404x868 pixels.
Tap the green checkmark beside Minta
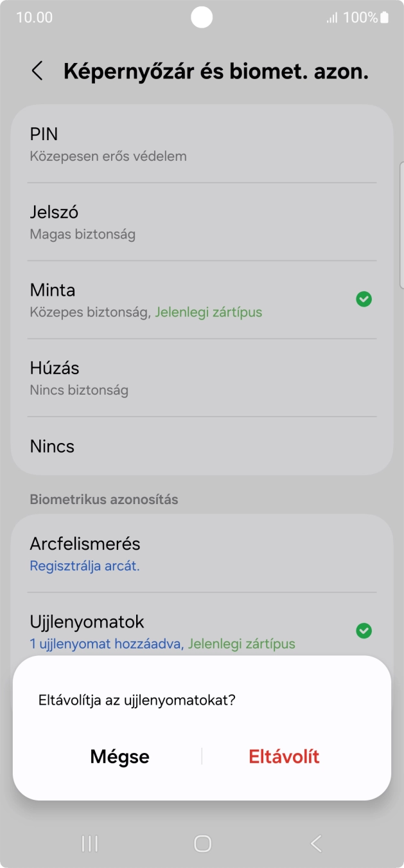point(364,299)
